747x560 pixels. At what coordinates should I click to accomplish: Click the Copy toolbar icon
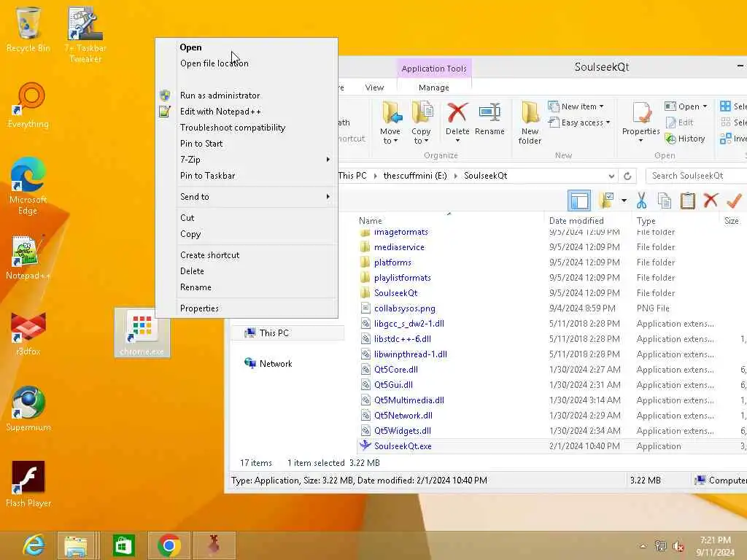pos(665,201)
